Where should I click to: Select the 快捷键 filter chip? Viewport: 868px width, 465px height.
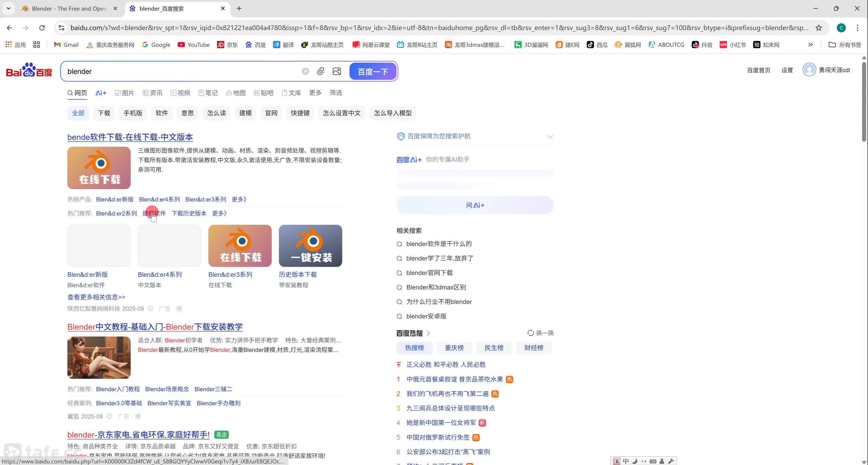[x=300, y=113]
